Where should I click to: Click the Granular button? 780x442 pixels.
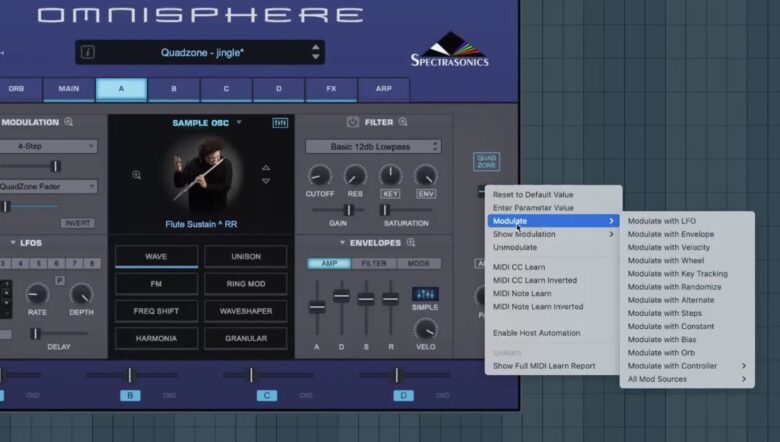[x=245, y=338]
